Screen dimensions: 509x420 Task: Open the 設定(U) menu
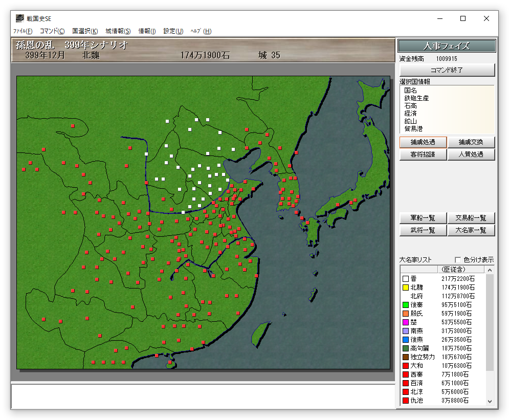pos(173,31)
